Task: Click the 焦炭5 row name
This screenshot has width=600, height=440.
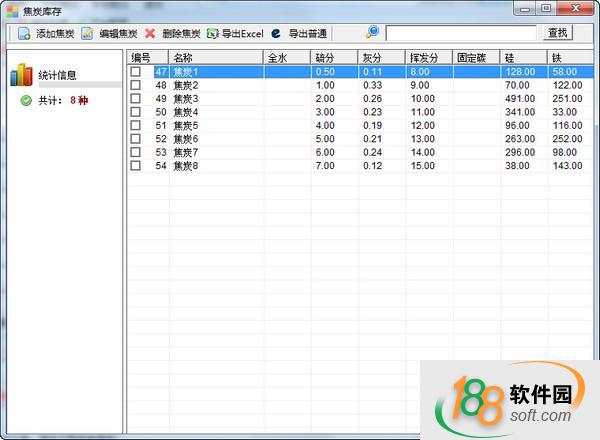Action: 186,126
